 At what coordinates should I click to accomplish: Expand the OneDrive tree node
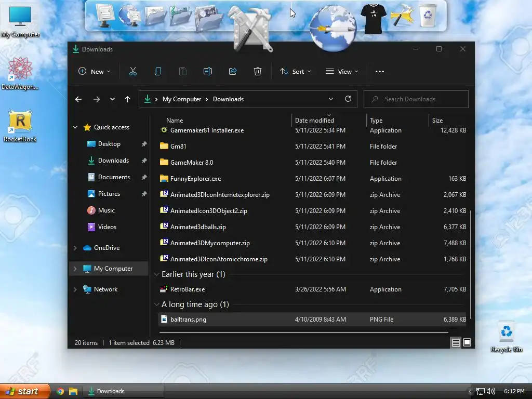75,248
